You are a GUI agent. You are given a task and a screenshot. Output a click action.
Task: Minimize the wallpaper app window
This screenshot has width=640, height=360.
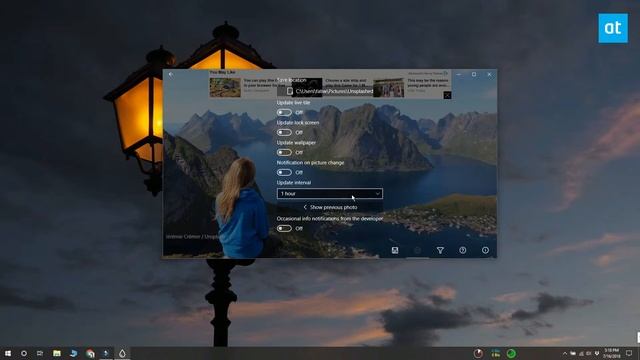point(459,75)
